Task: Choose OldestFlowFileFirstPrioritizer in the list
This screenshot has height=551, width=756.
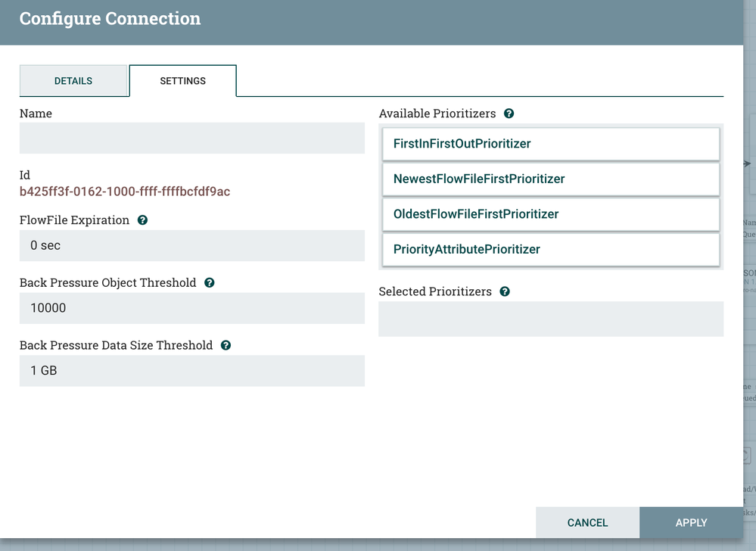Action: click(x=550, y=214)
